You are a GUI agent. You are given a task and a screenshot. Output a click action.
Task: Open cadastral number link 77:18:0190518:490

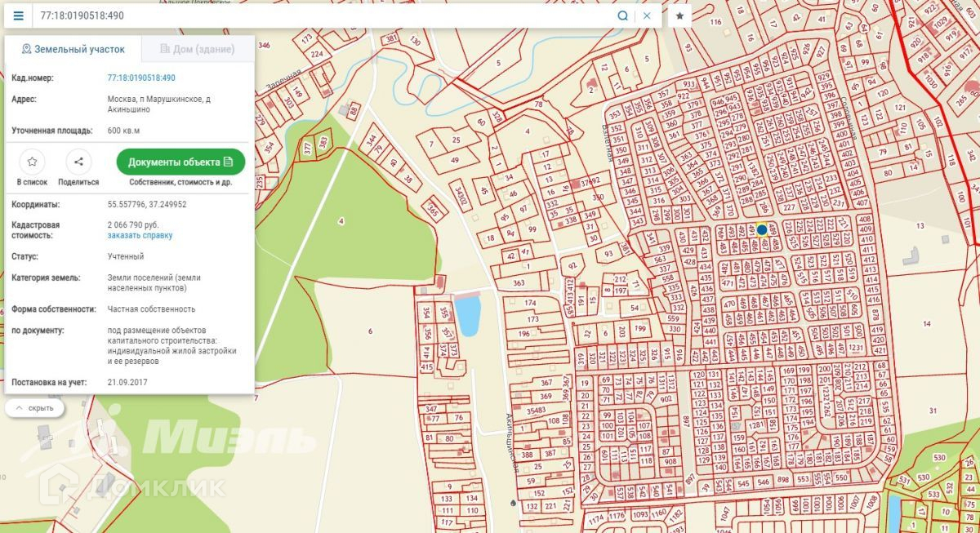click(x=141, y=78)
